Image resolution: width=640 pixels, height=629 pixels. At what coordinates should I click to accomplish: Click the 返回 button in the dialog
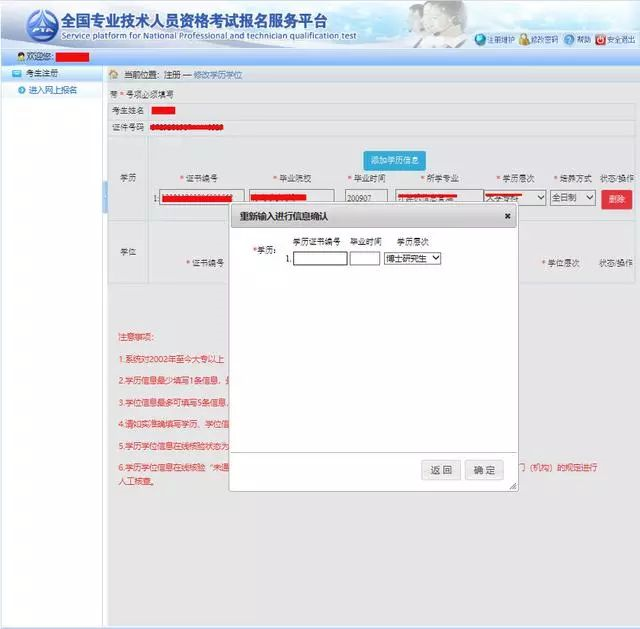coord(441,470)
